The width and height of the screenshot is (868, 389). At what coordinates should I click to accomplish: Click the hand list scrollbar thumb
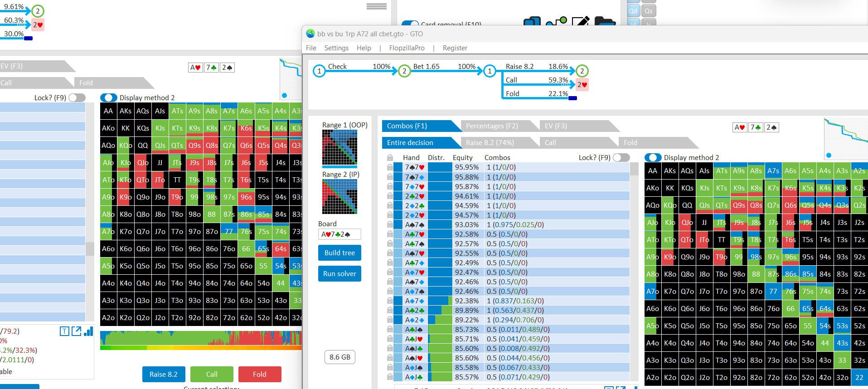634,169
